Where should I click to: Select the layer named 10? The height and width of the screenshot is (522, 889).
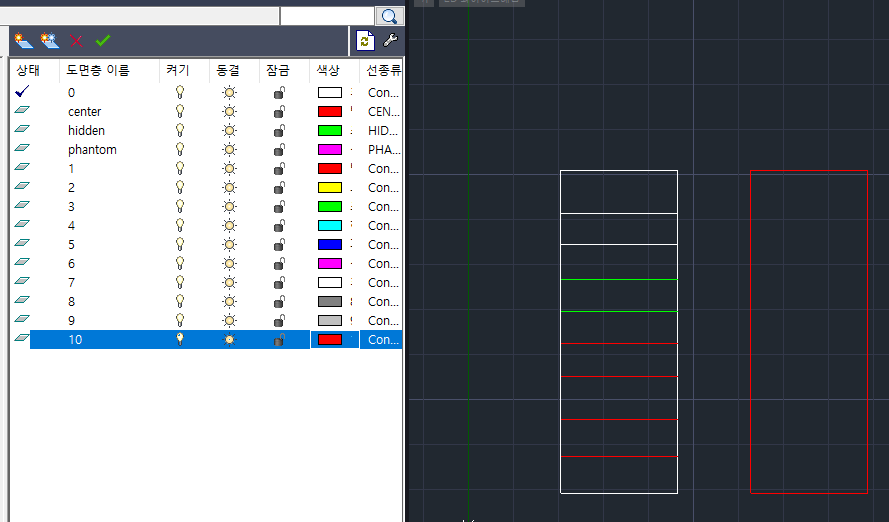(75, 339)
